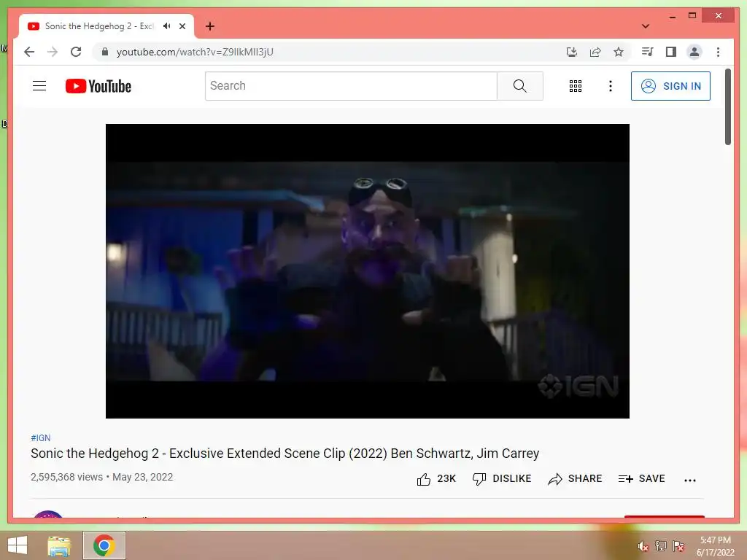Reload the YouTube page

click(76, 52)
